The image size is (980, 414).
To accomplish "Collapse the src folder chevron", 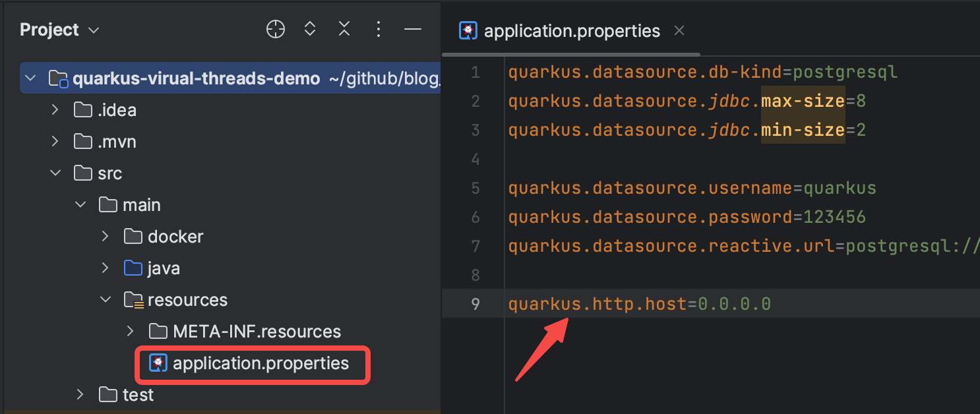I will (55, 173).
